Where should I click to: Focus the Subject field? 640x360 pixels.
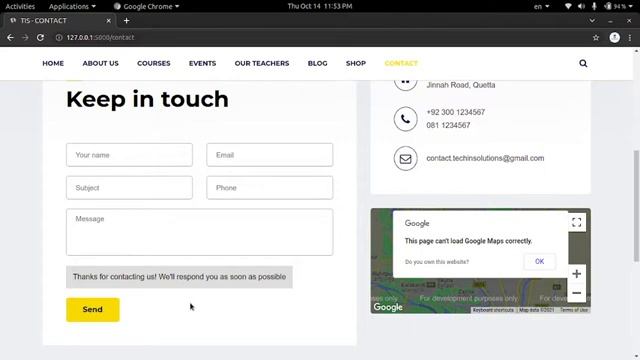pos(129,188)
